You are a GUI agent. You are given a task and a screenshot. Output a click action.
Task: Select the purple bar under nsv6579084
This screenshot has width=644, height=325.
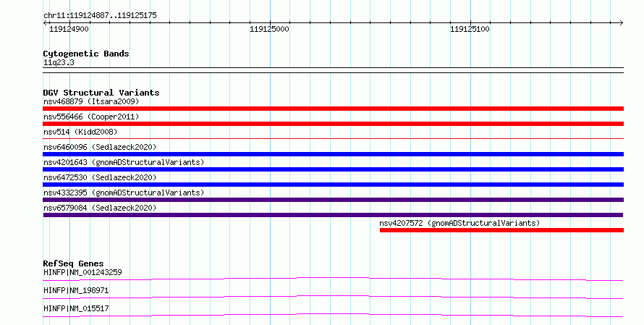tap(333, 215)
